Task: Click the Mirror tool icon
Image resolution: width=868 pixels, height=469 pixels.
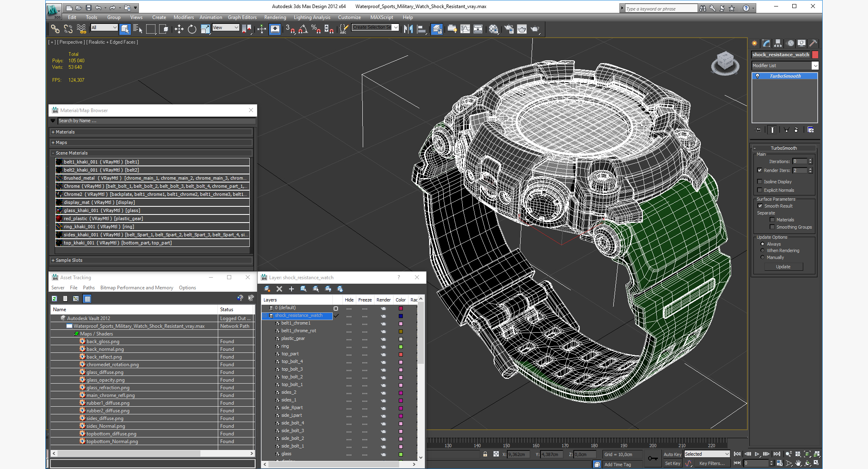Action: (x=408, y=29)
